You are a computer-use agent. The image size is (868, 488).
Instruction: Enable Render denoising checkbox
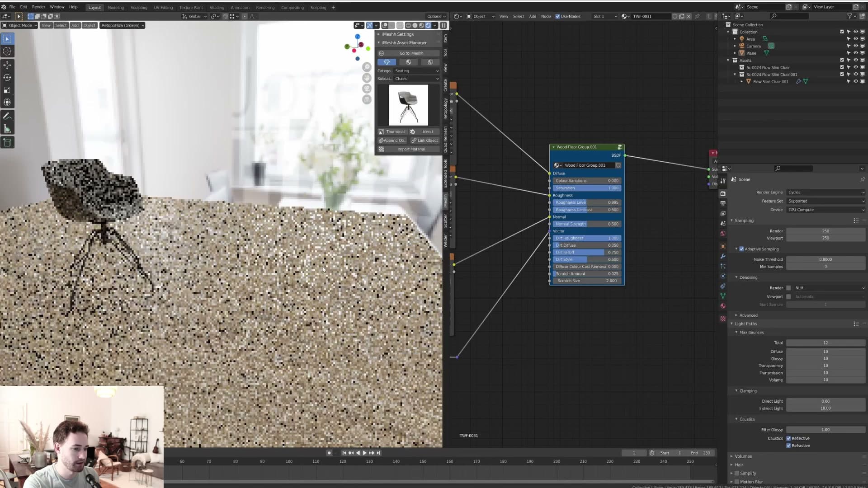click(x=788, y=288)
